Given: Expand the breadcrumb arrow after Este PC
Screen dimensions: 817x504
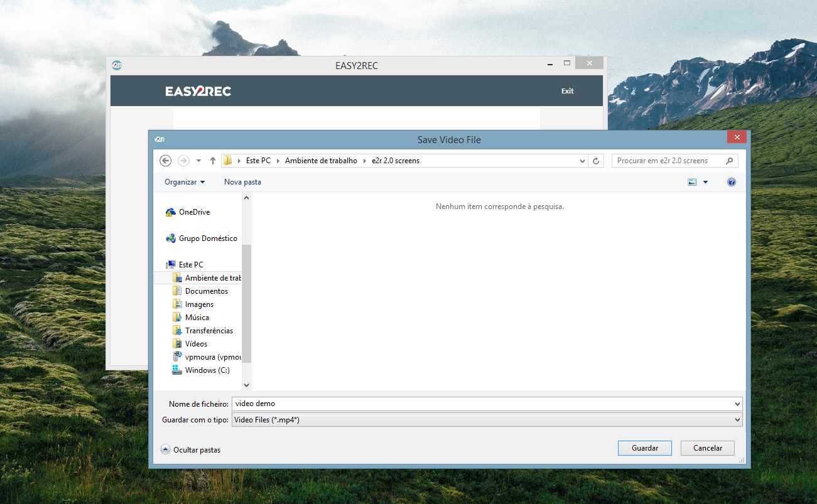Looking at the screenshot, I should pos(278,161).
